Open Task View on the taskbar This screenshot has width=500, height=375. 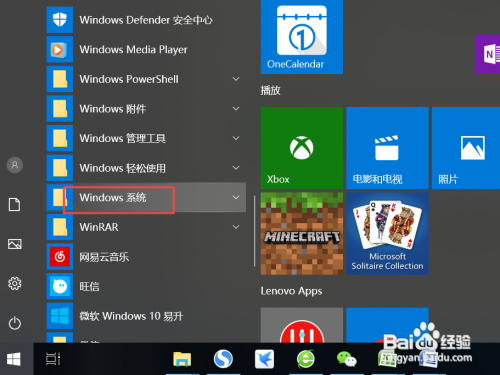pos(53,359)
